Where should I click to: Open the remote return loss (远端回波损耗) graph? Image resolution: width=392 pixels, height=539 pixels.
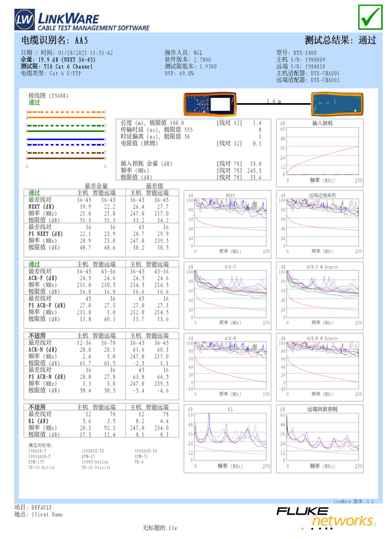319,437
